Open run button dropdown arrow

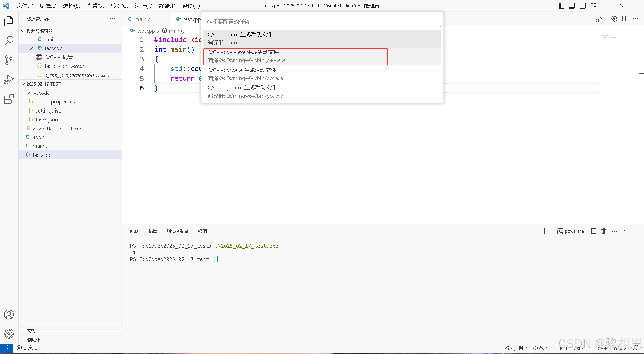tap(605, 19)
